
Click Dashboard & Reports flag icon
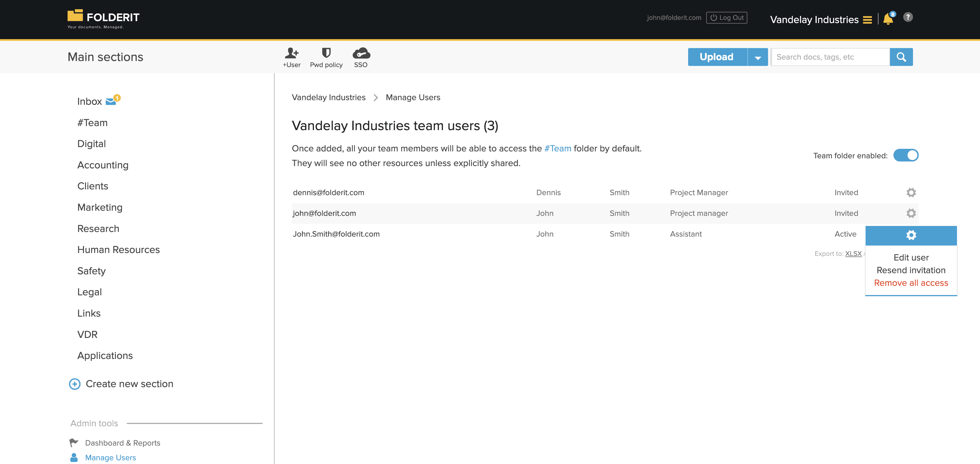74,443
